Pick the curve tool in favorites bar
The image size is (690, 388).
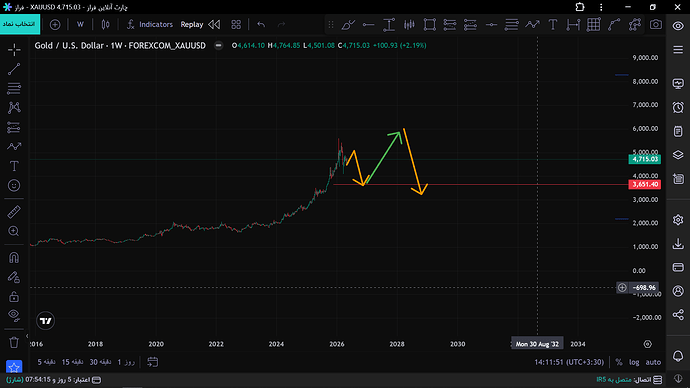coord(614,25)
